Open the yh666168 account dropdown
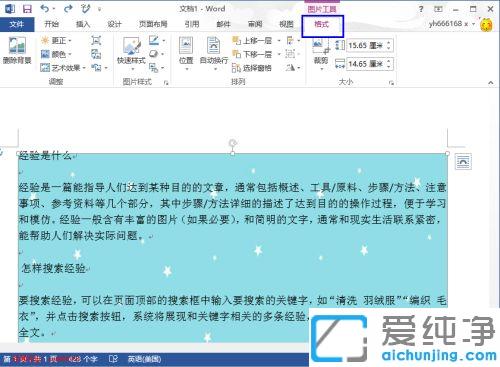 click(452, 24)
